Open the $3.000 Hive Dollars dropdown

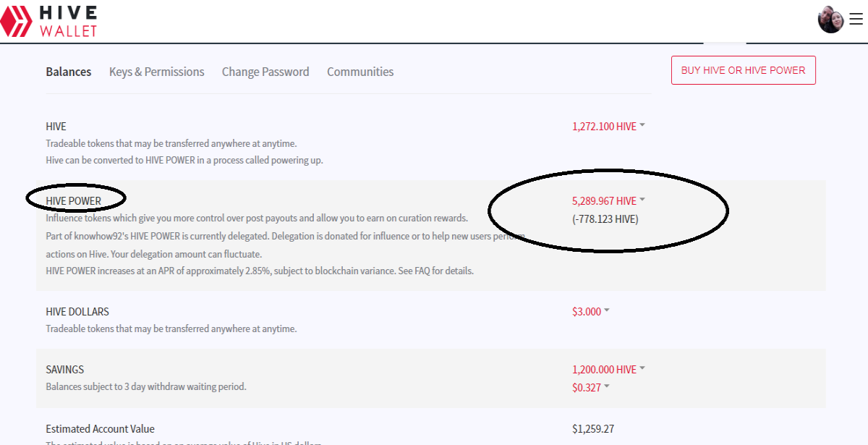coord(590,311)
